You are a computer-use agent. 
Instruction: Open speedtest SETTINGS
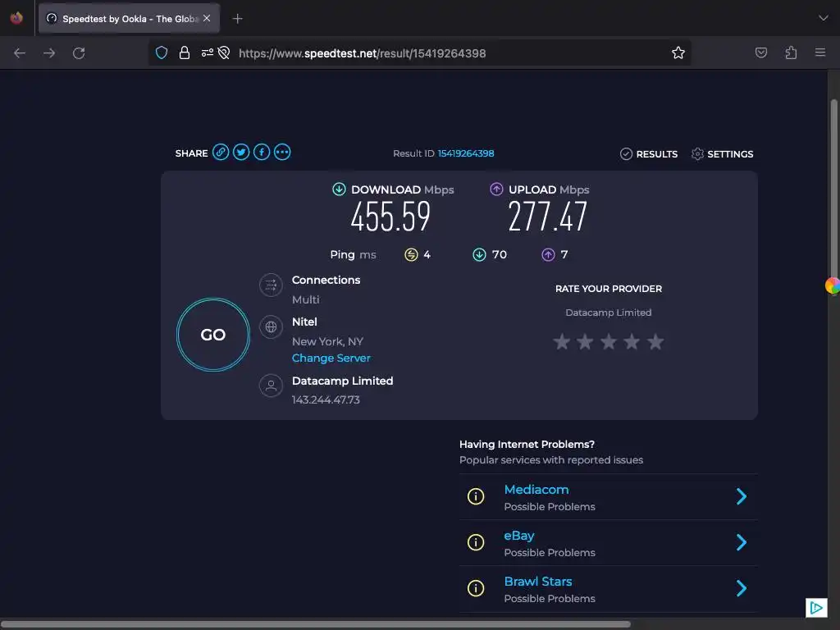click(722, 154)
